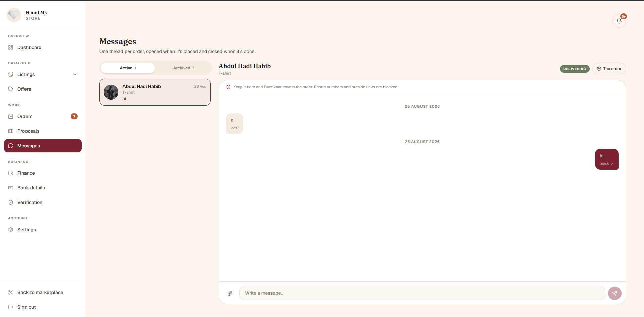Open the notifications bell
Viewport: 644px width, 317px height.
(x=619, y=21)
